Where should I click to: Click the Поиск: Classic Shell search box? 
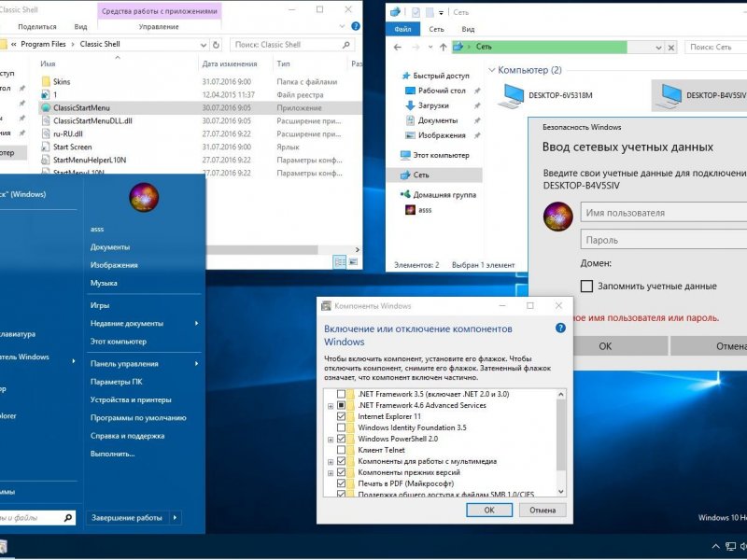click(292, 44)
